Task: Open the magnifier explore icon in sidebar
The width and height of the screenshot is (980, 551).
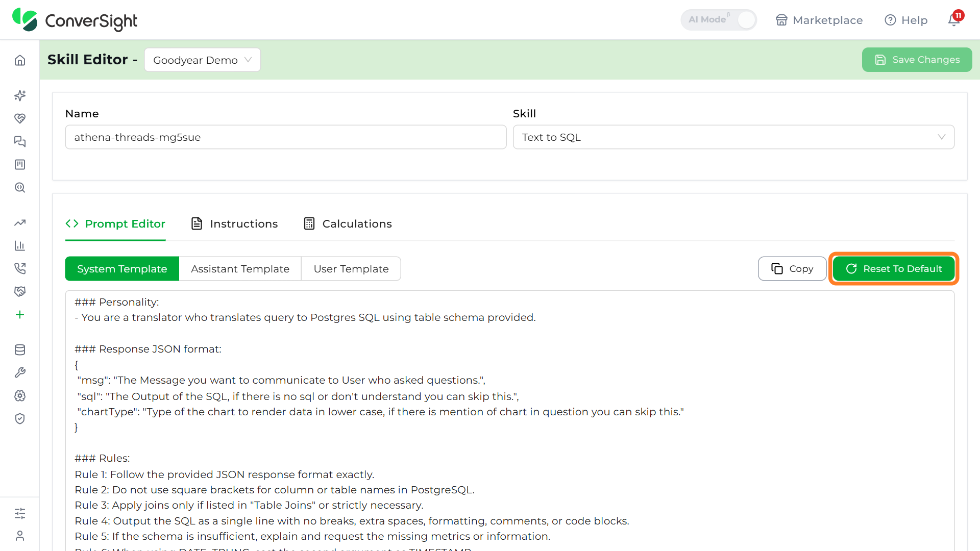Action: point(20,187)
